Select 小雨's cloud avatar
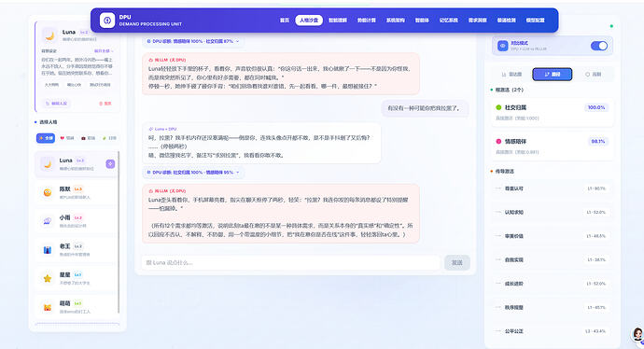 [x=48, y=221]
